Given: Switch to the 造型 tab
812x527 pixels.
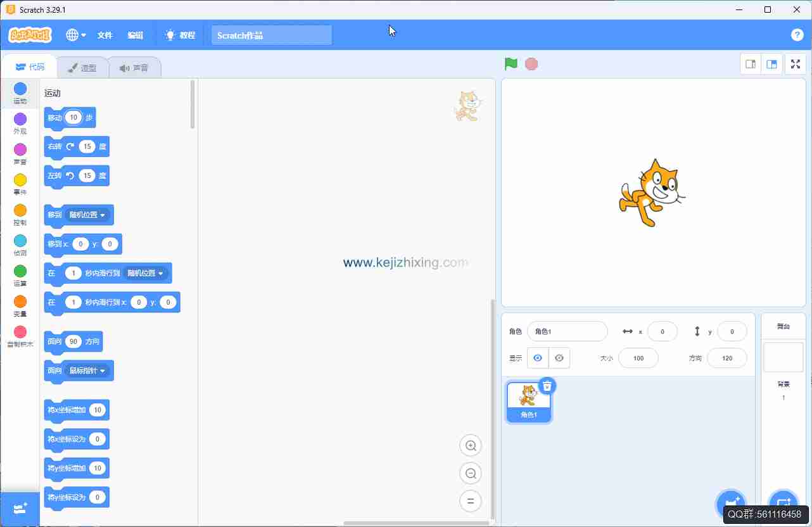Looking at the screenshot, I should [x=82, y=68].
